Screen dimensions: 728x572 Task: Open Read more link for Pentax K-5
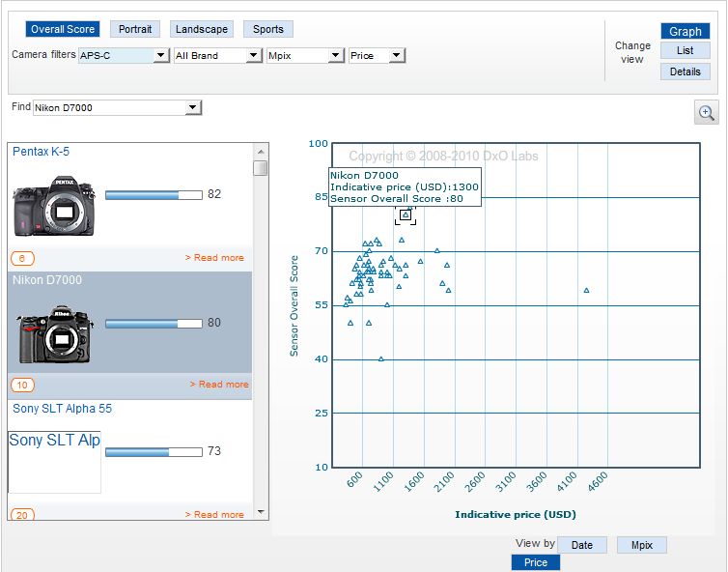tap(214, 257)
